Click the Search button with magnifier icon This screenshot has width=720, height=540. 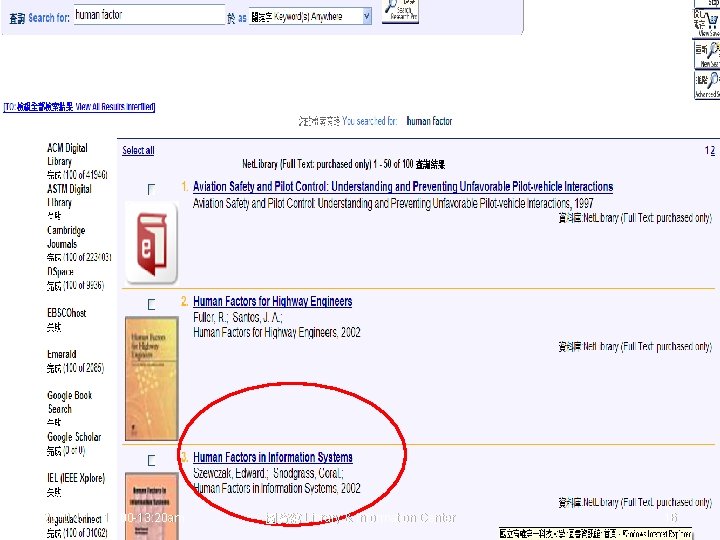click(400, 11)
